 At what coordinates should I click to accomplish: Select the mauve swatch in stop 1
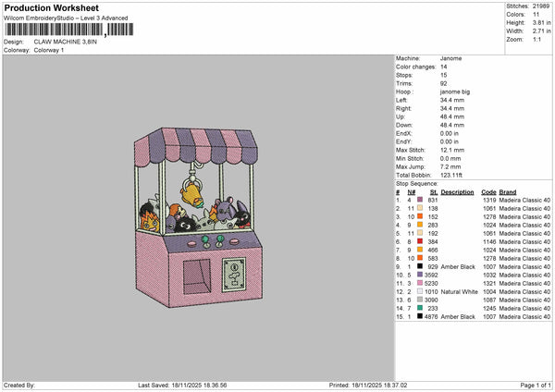click(420, 200)
